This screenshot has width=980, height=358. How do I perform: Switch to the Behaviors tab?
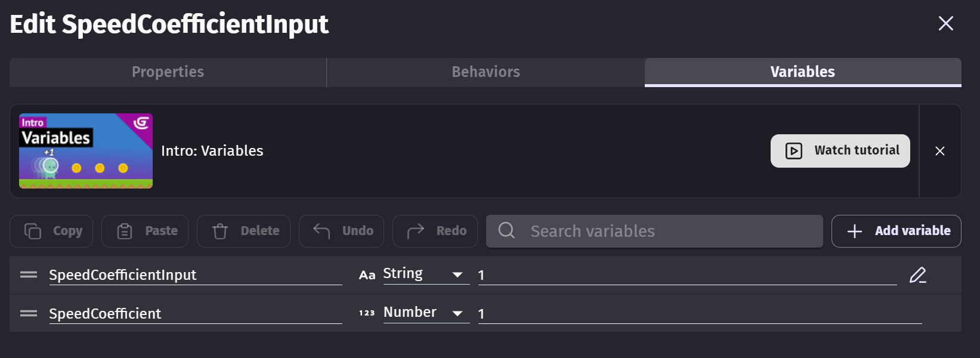[x=486, y=72]
